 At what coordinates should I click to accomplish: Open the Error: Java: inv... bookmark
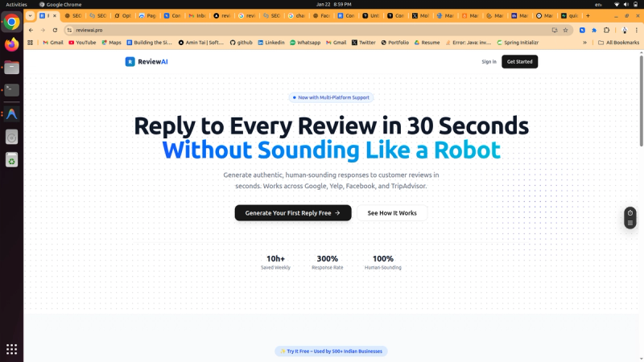469,43
